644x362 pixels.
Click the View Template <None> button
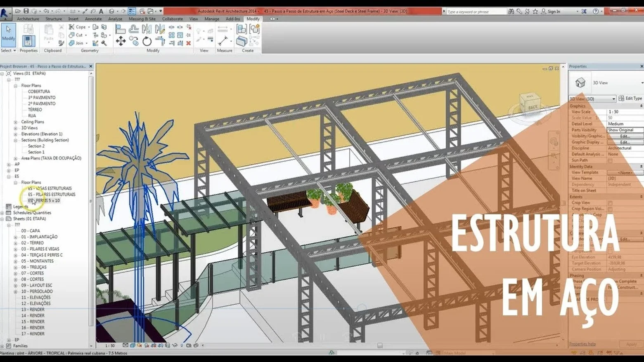[x=625, y=173]
